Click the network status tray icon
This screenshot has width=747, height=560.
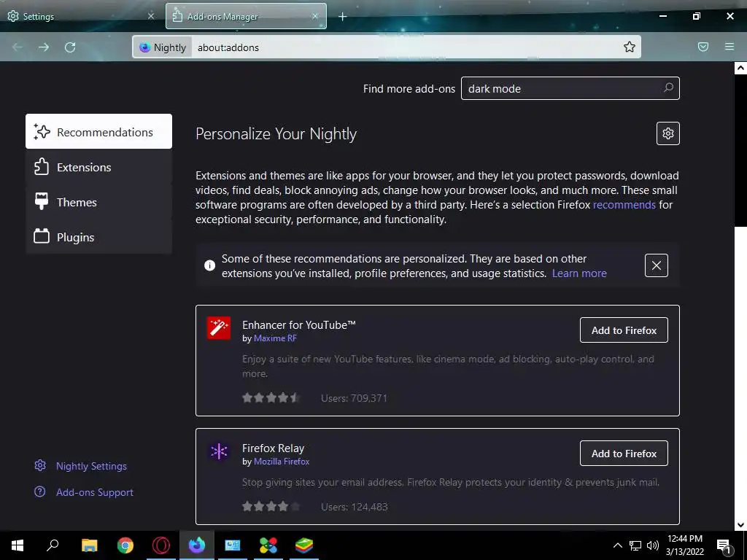coord(635,545)
